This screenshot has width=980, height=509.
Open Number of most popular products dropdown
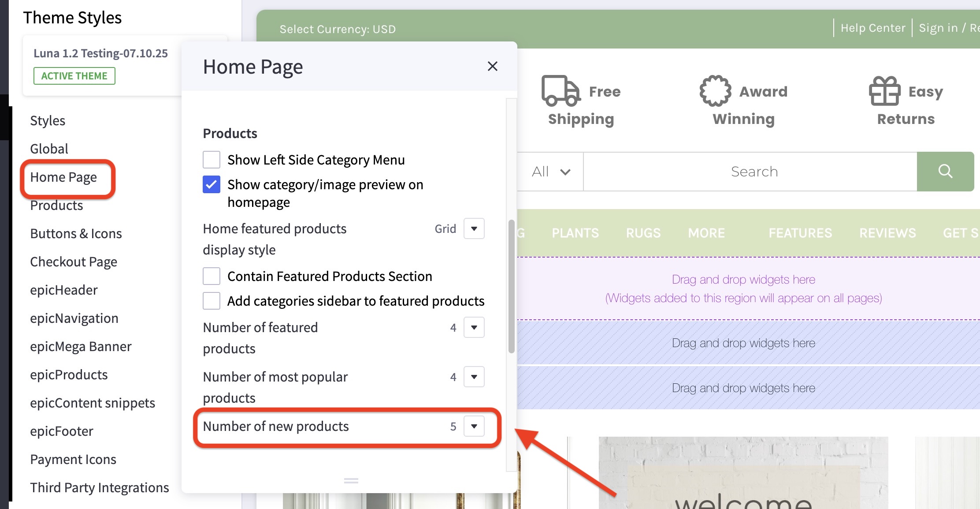coord(474,377)
